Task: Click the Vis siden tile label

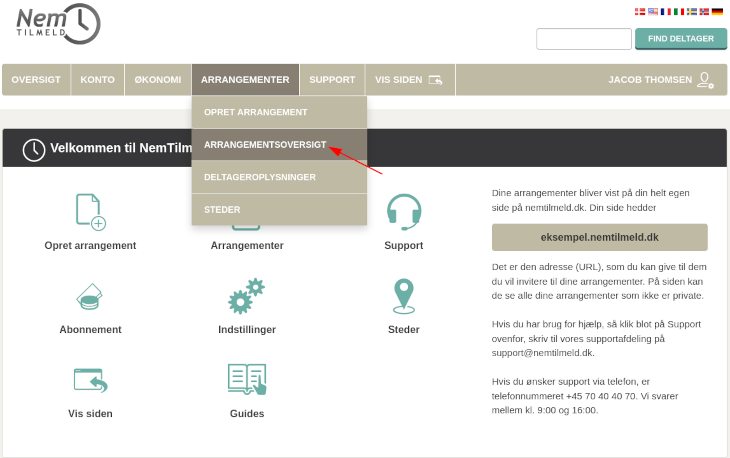Action: 90,414
